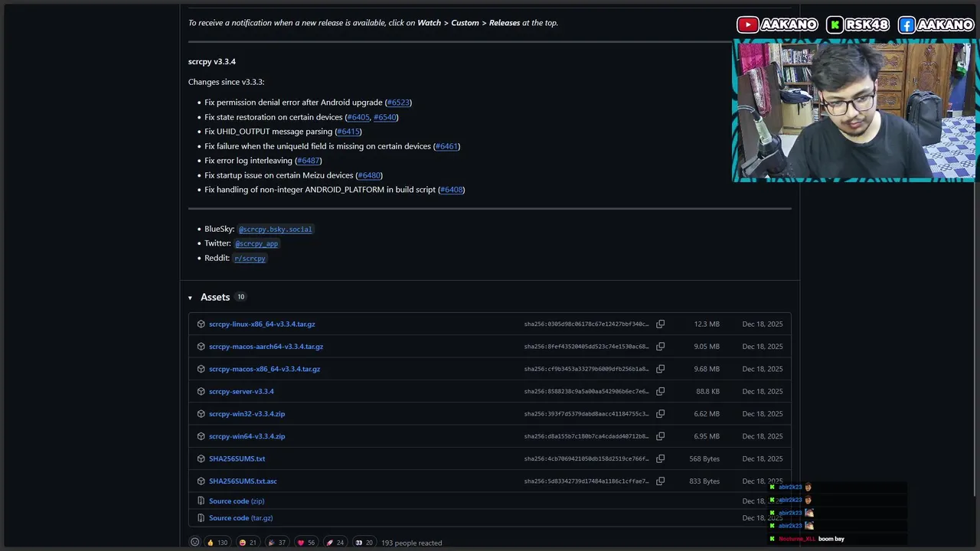The width and height of the screenshot is (980, 551).
Task: Visit @scrcpy.bsky.social BlueSky link
Action: click(275, 230)
